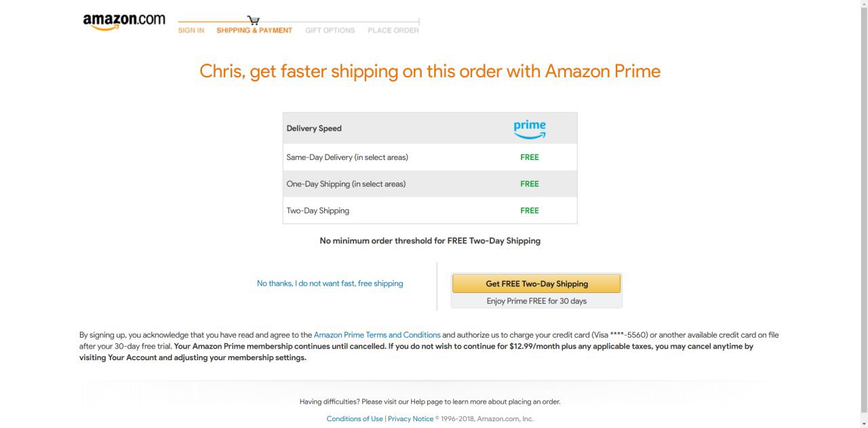The height and width of the screenshot is (428, 868).
Task: Decline Prime via the No thanks link
Action: [x=330, y=284]
